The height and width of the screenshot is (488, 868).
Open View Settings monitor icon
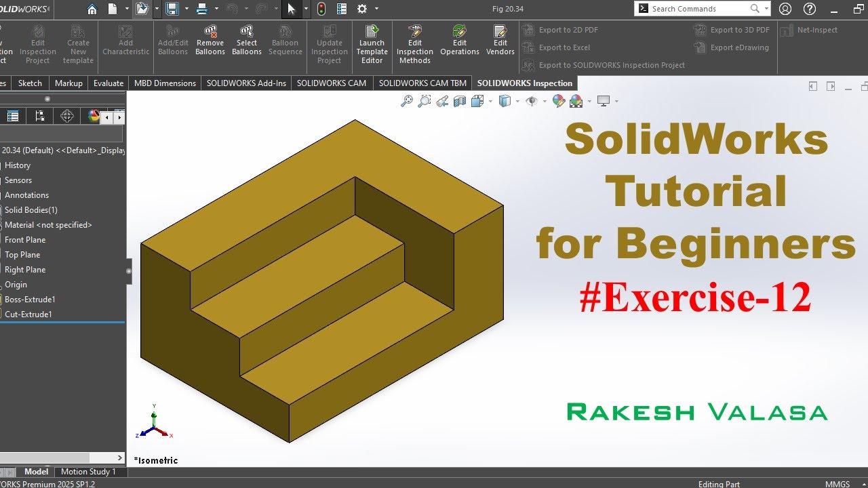(604, 101)
